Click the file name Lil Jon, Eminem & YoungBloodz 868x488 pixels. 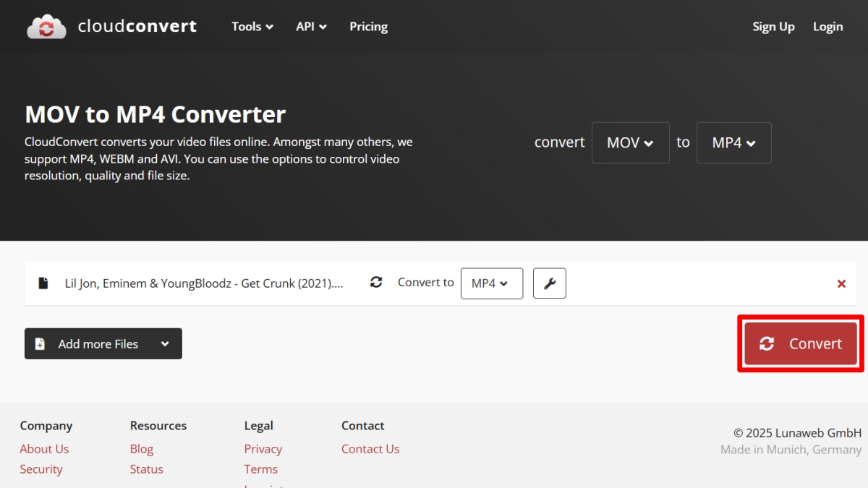(204, 283)
